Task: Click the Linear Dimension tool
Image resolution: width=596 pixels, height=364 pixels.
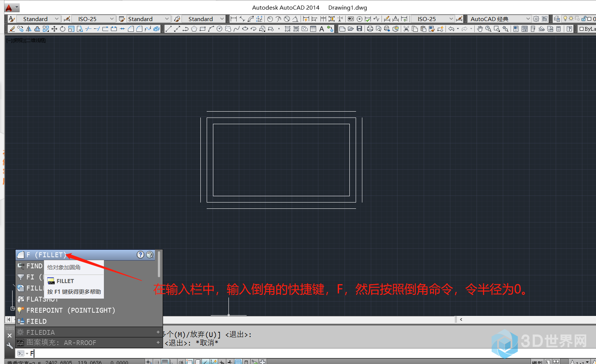Action: click(x=233, y=19)
